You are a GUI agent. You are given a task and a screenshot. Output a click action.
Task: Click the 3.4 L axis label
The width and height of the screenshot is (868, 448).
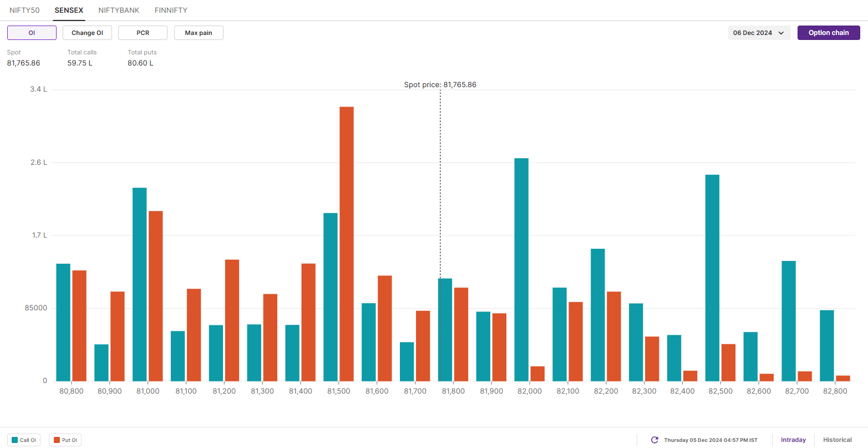[x=38, y=89]
